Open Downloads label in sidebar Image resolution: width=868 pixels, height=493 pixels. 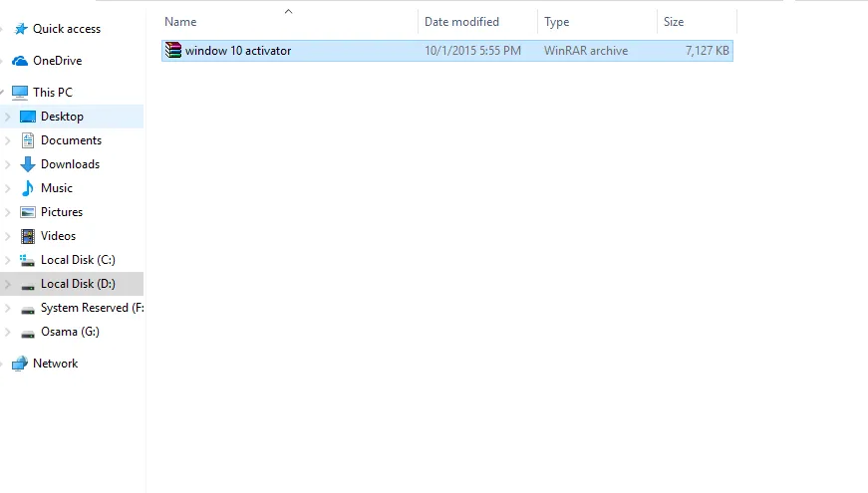(71, 164)
